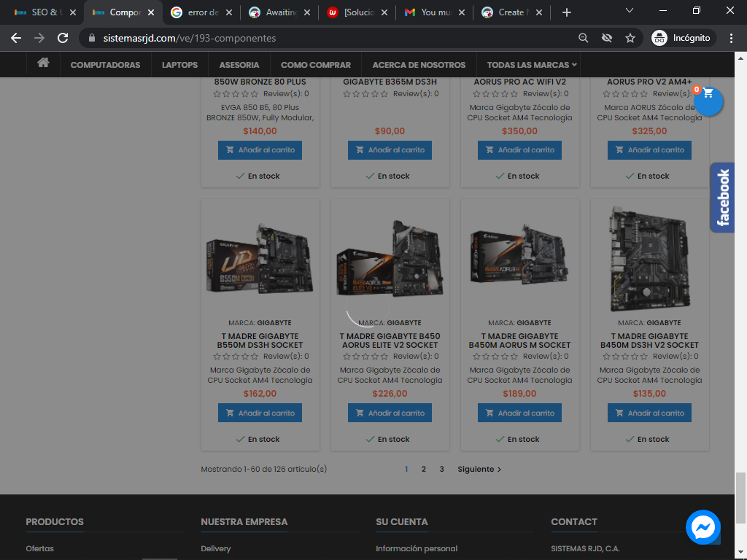Open the Messenger chat bubble
This screenshot has width=747, height=560.
[x=703, y=527]
